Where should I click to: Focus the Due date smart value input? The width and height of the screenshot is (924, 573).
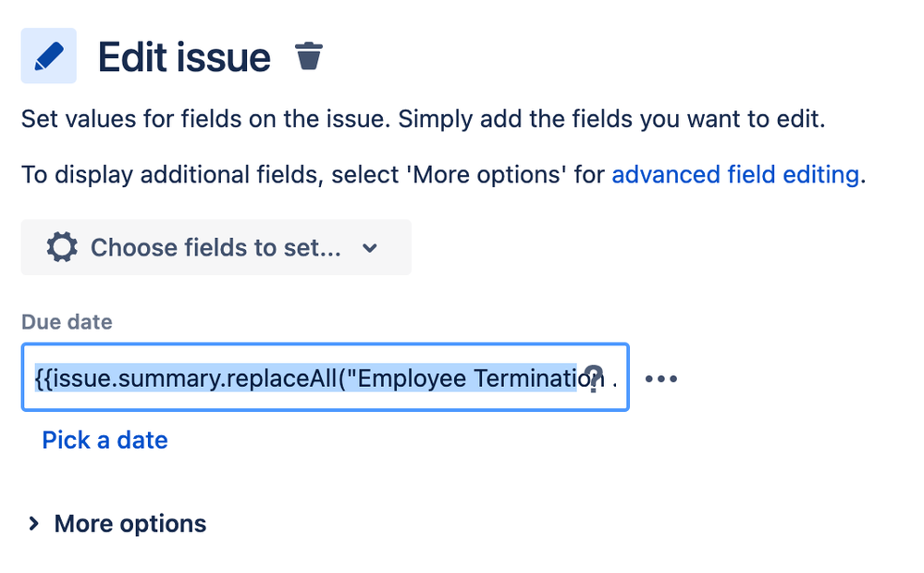326,378
